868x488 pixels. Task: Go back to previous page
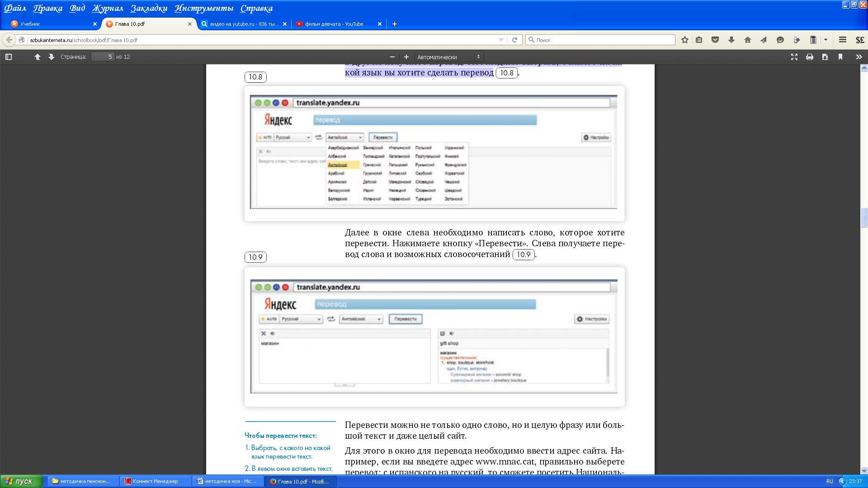coord(9,40)
